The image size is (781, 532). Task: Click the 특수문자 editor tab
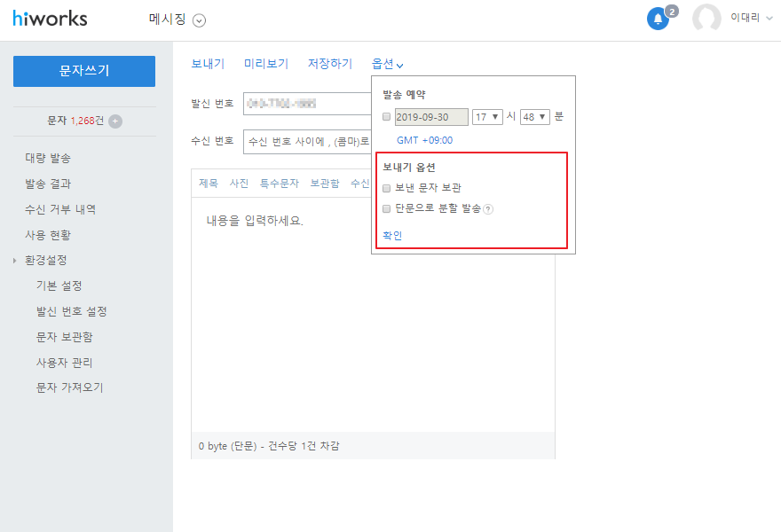point(280,184)
